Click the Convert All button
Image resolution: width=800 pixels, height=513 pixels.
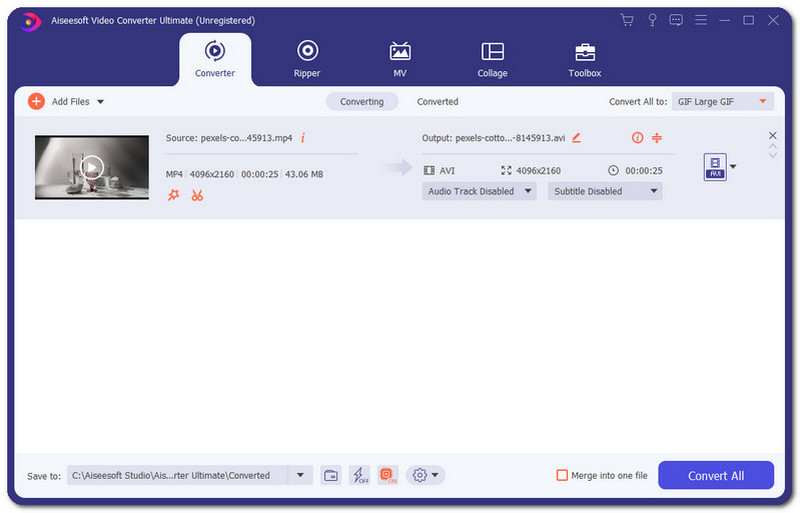(716, 475)
